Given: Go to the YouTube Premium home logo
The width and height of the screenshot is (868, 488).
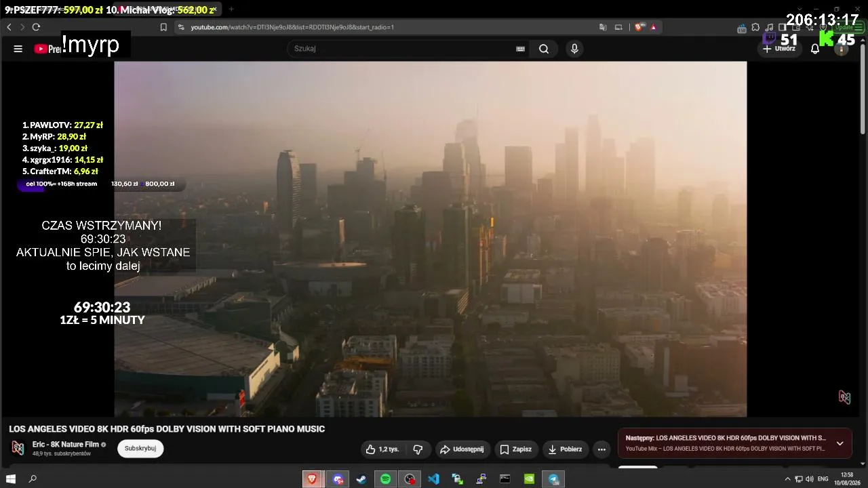Looking at the screenshot, I should (x=47, y=49).
